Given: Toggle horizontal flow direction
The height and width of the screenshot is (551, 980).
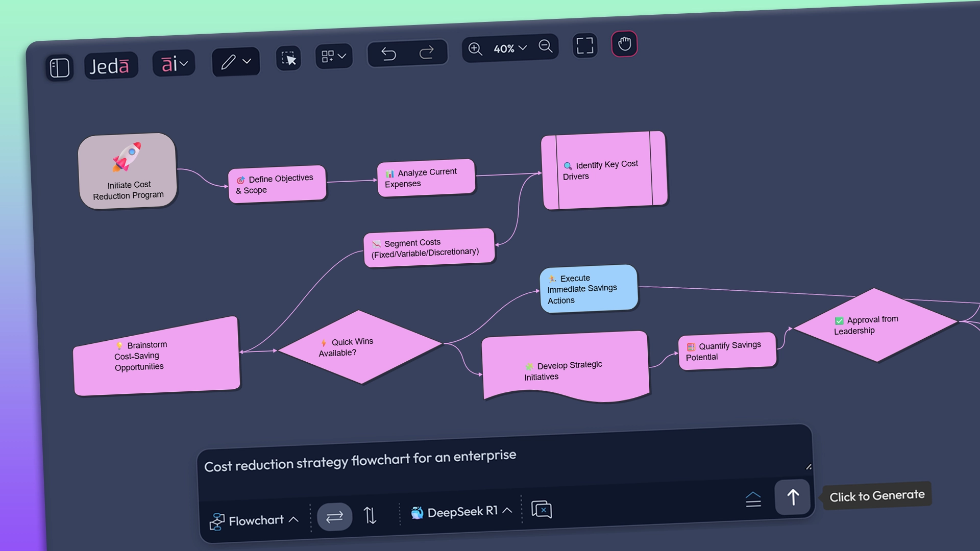Looking at the screenshot, I should pos(334,517).
